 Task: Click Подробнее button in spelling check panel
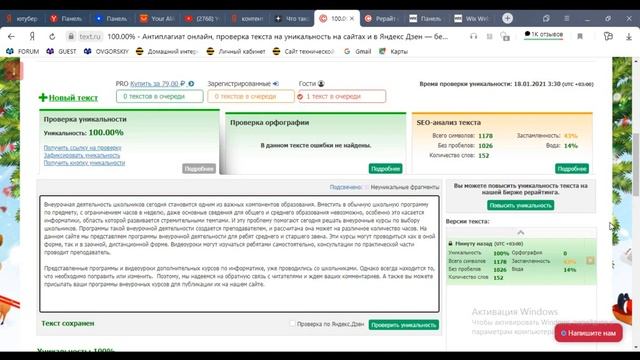pyautogui.click(x=385, y=169)
